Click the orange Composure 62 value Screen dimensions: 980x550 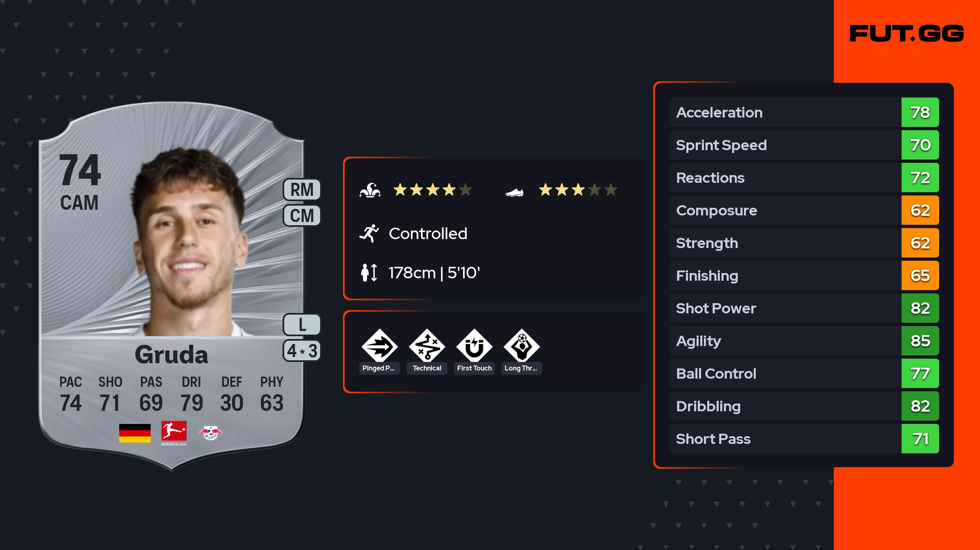[920, 210]
